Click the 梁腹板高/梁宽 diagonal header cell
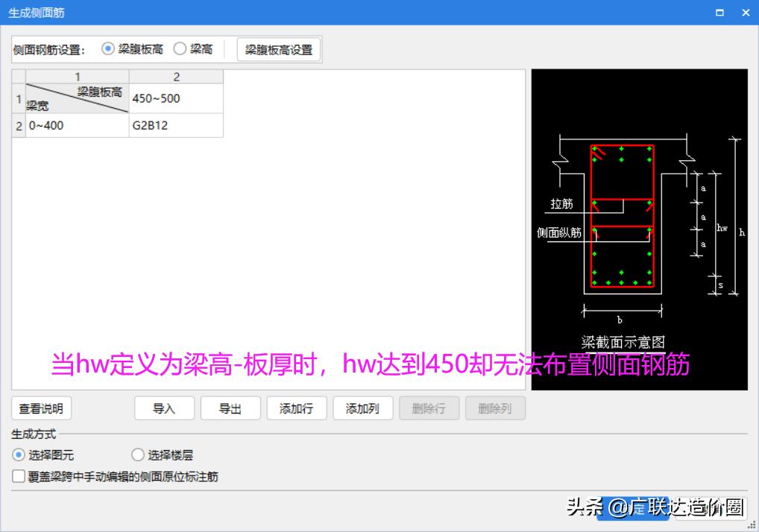This screenshot has width=759, height=532. 77,98
